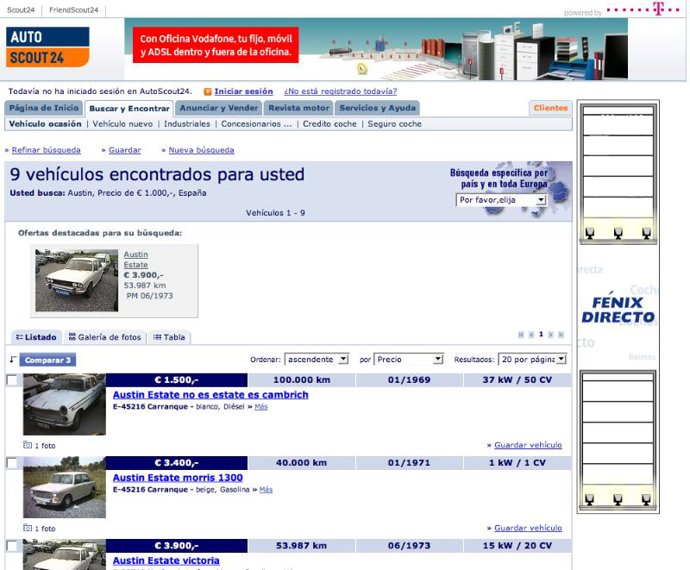Click '¿No está registrado todavía?' link
The image size is (690, 570).
coord(340,92)
